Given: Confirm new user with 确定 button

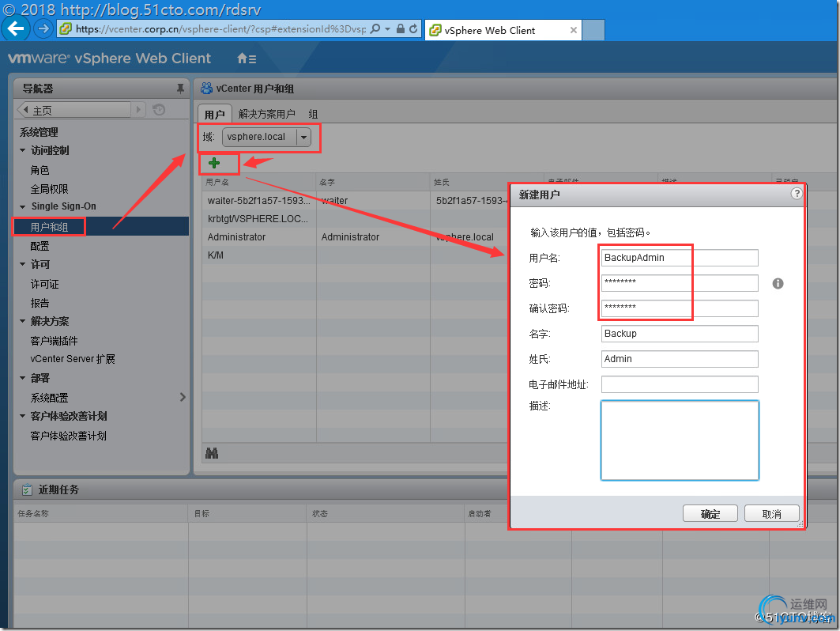Looking at the screenshot, I should coord(710,514).
